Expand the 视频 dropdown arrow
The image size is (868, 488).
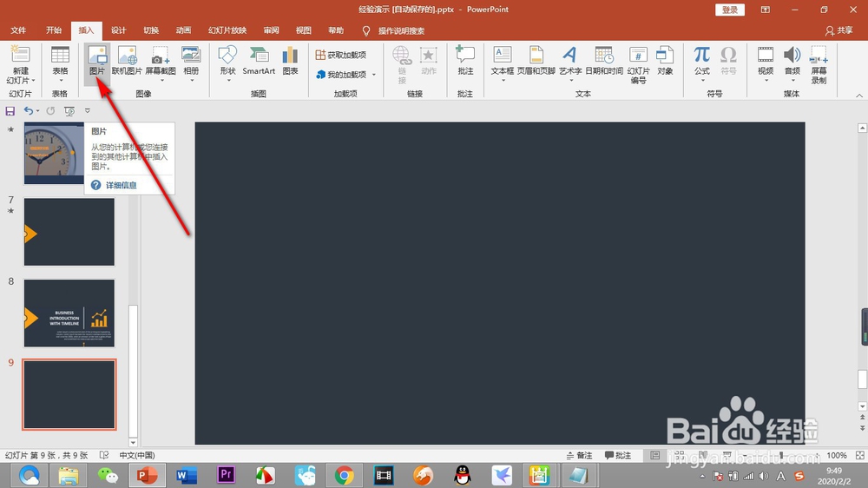(766, 81)
